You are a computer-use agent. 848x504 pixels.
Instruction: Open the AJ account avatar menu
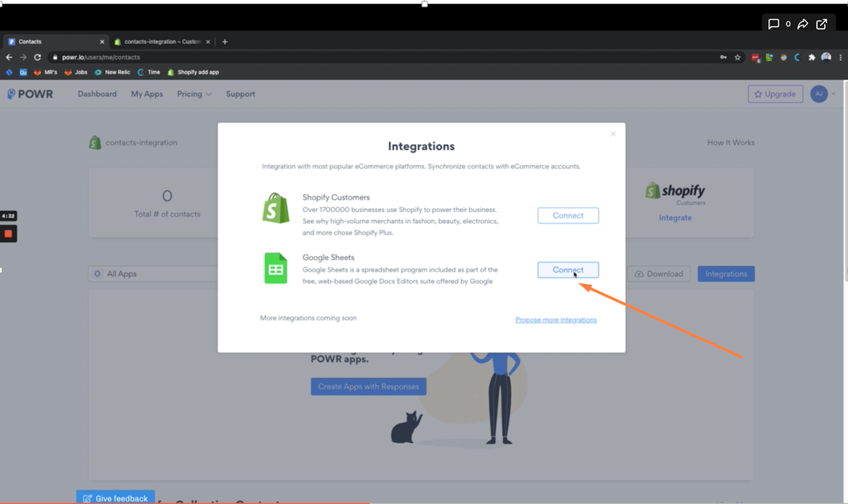pyautogui.click(x=819, y=94)
